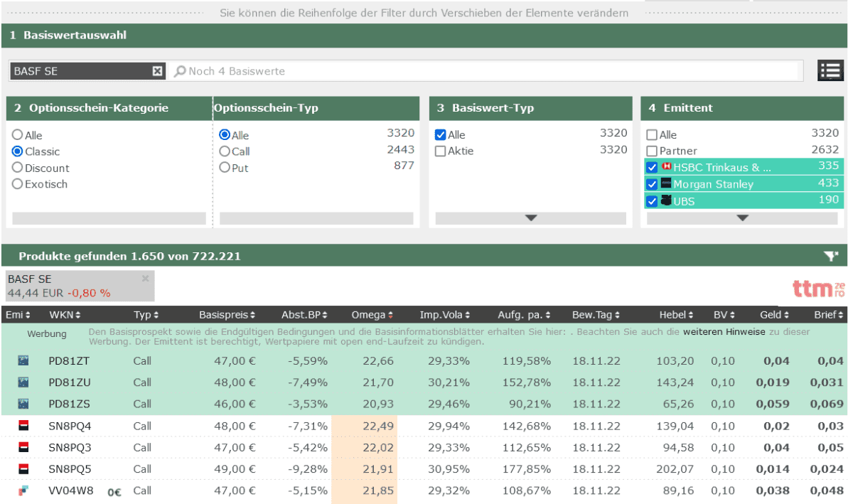The width and height of the screenshot is (853, 504).
Task: Click the Morgan Stanley logo icon
Action: click(665, 184)
